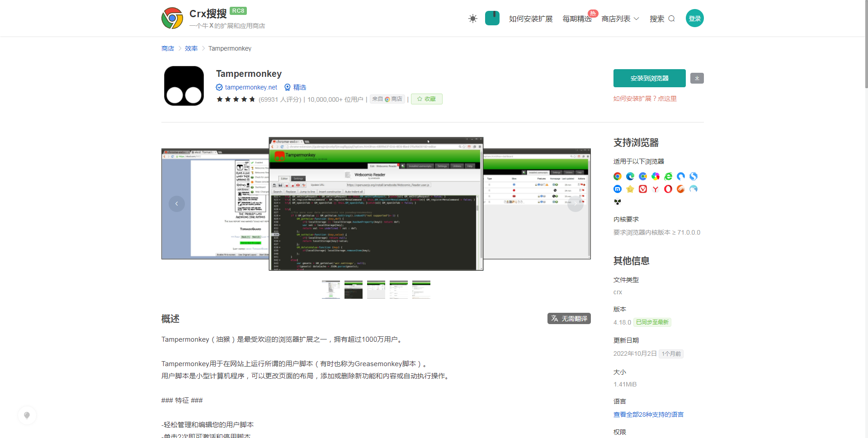Click the Tampermonkey extension logo
This screenshot has width=868, height=438.
coord(184,86)
